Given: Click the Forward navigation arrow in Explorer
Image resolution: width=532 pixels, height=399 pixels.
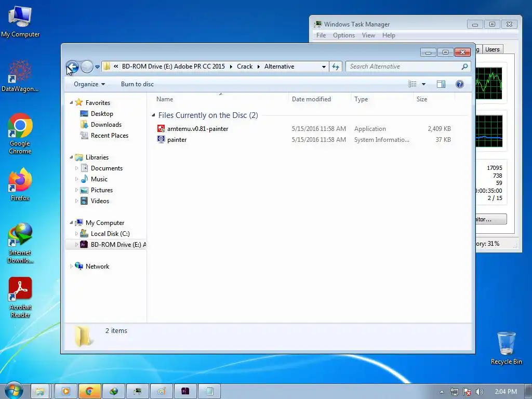Looking at the screenshot, I should [x=87, y=66].
